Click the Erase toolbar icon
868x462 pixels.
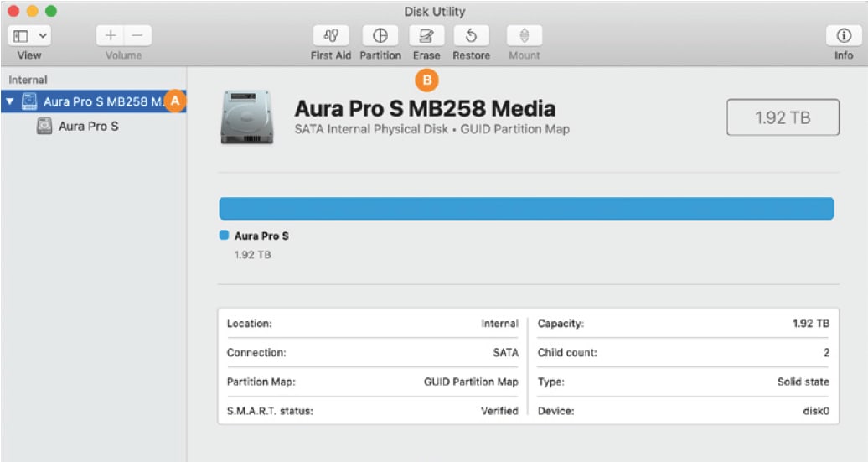coord(426,36)
